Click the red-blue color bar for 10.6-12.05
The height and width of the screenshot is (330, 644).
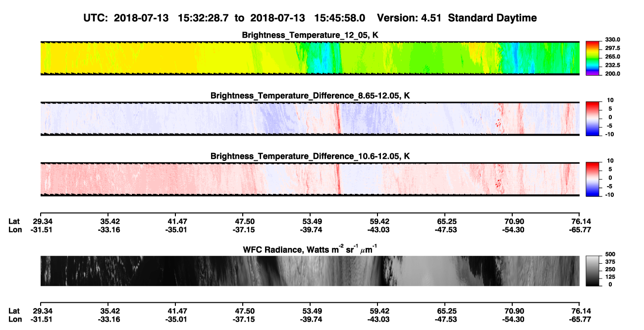(593, 178)
